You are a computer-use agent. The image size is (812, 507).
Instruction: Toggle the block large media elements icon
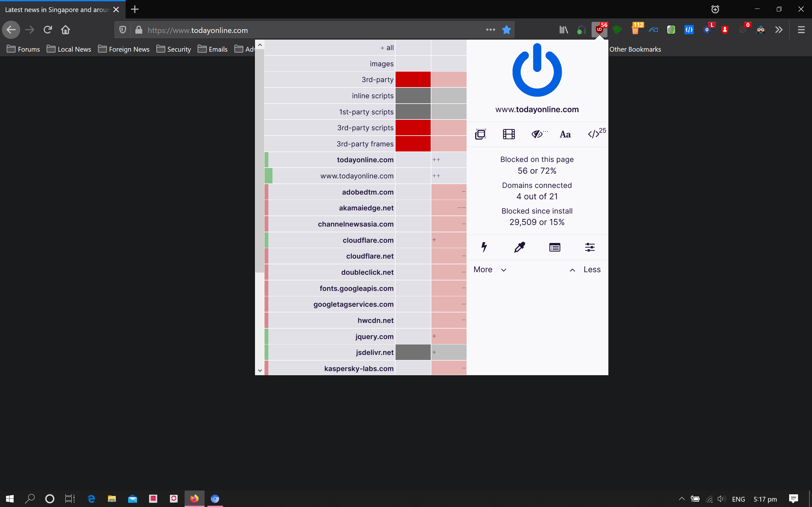point(509,134)
